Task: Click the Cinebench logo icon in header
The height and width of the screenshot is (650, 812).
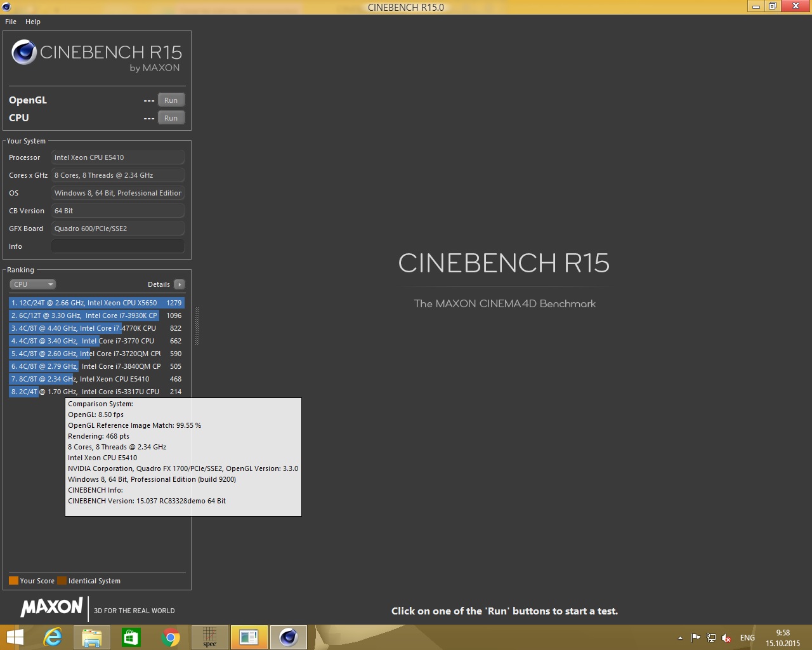Action: pos(24,52)
